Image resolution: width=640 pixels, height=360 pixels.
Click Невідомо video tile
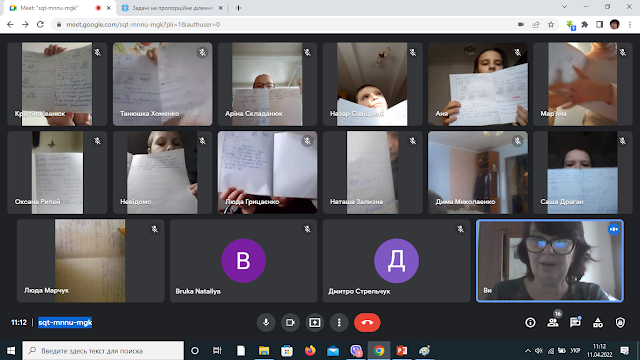(x=162, y=172)
